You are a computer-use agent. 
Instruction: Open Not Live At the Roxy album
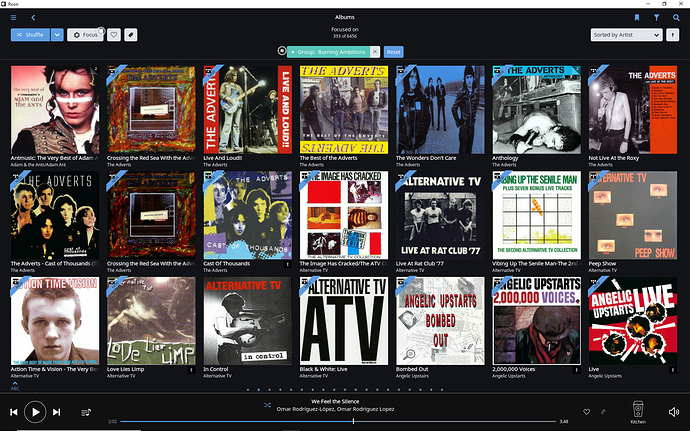(633, 110)
